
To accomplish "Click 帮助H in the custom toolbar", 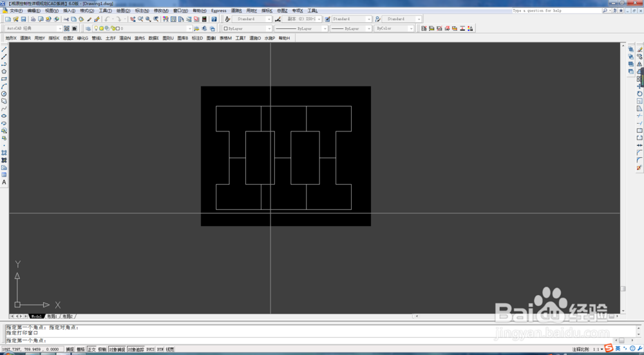I will (x=284, y=38).
